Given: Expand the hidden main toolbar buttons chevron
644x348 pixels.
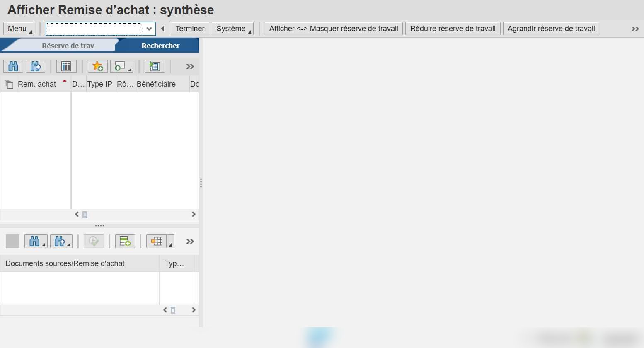Looking at the screenshot, I should coord(635,29).
